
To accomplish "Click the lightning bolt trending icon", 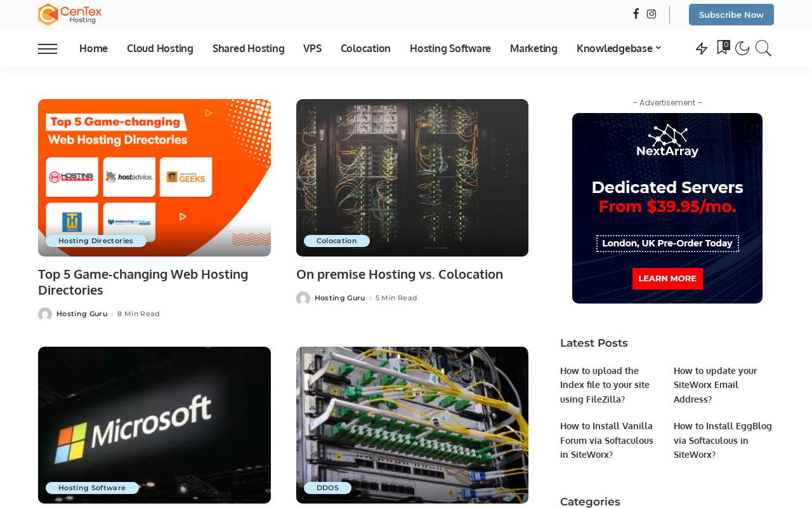I will point(702,48).
